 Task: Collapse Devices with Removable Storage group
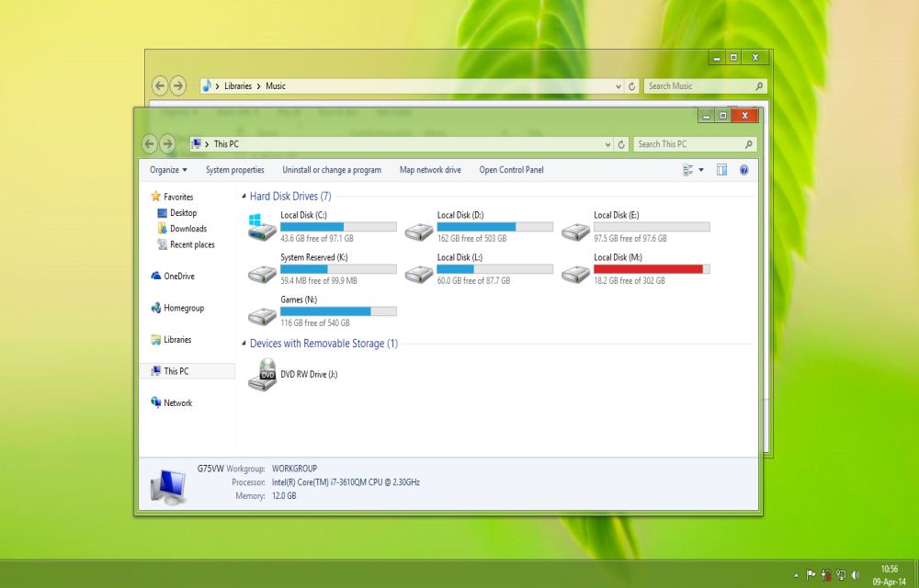tap(244, 344)
